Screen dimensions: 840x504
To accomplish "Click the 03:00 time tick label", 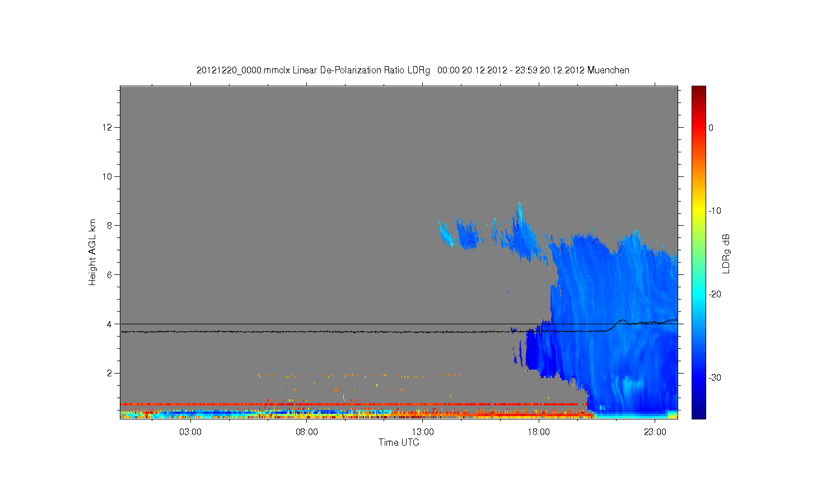I will 190,432.
